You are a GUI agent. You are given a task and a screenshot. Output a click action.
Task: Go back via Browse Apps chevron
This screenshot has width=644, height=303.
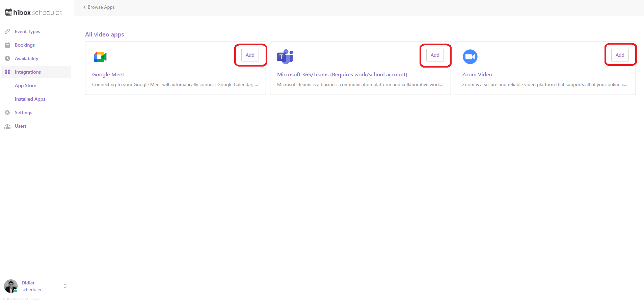(84, 7)
